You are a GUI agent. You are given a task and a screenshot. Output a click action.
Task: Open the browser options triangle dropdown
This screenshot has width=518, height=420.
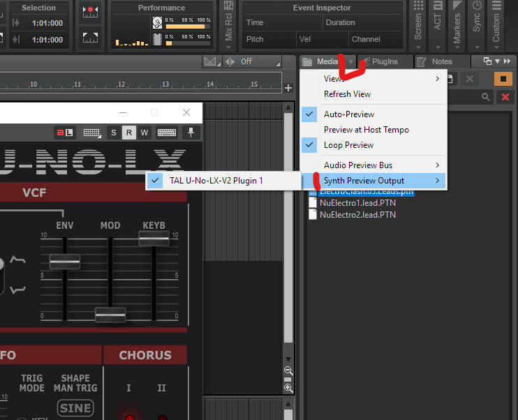pos(497,61)
